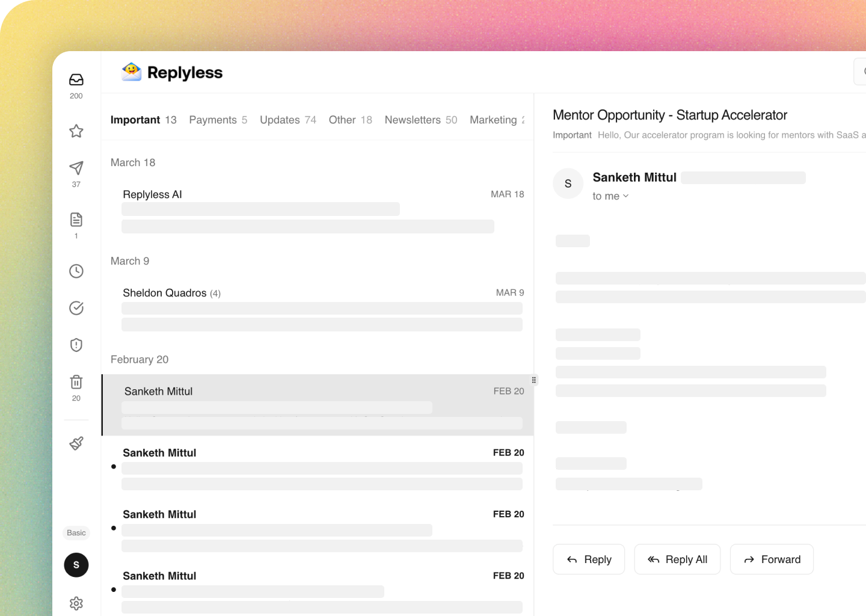866x616 pixels.
Task: Open the Starred emails star icon
Action: [x=76, y=131]
